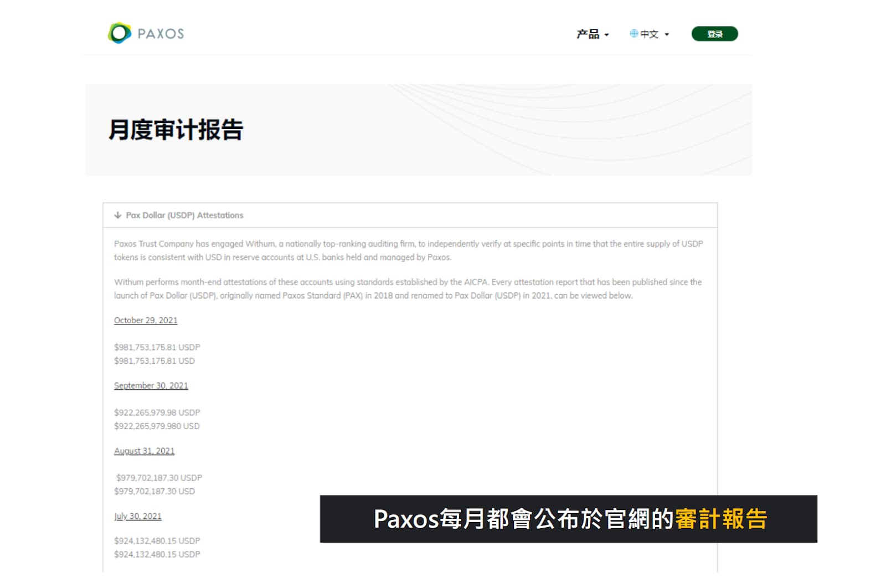
Task: Click the $979,702,187.30 USDP amount
Action: [159, 478]
